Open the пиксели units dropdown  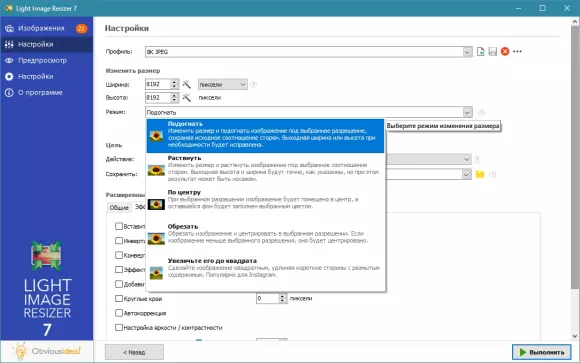pyautogui.click(x=223, y=84)
